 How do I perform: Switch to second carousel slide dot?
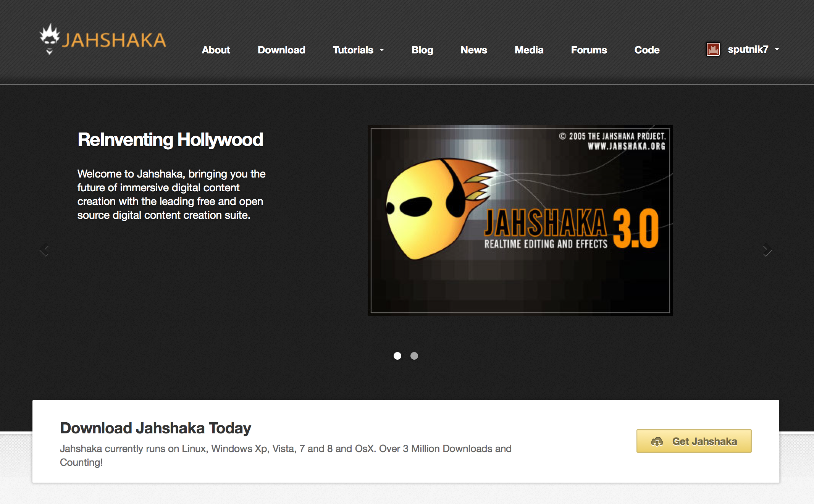click(x=414, y=356)
